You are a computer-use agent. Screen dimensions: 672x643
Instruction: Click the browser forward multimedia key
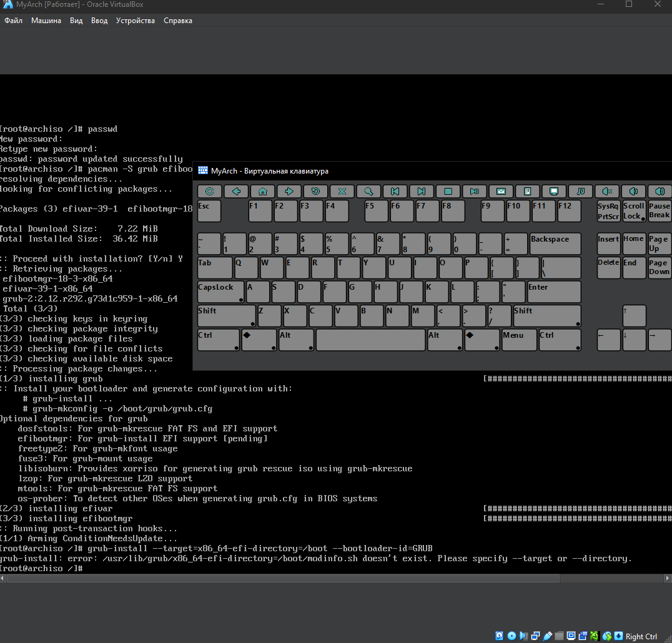click(x=289, y=191)
